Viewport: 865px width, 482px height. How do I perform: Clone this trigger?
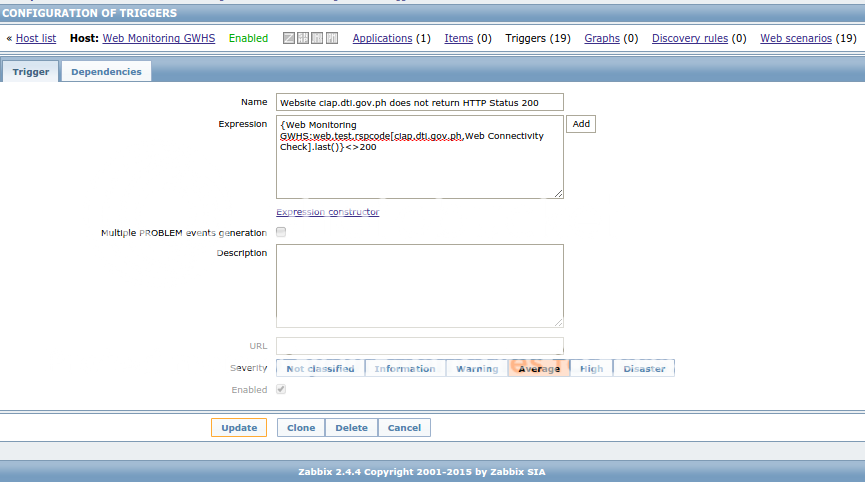coord(301,428)
